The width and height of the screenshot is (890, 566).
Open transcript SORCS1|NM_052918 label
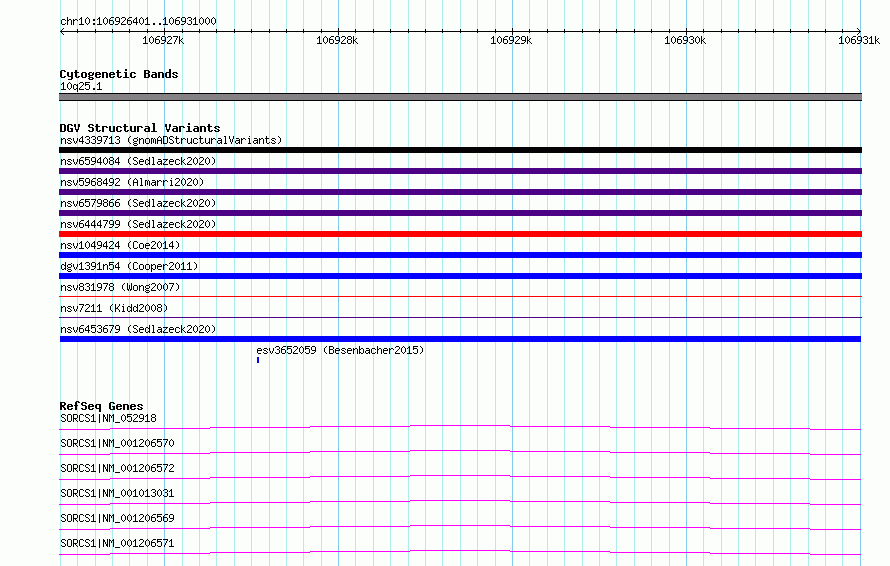coord(108,418)
